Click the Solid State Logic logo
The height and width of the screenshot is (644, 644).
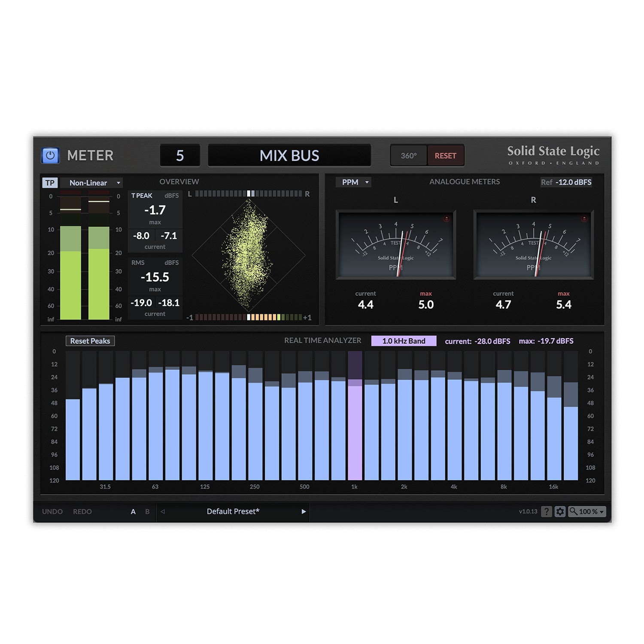[553, 155]
